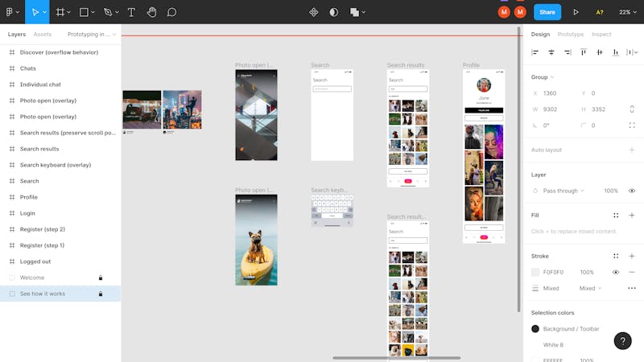This screenshot has height=362, width=644.
Task: Open Move tool options dropdown arrow
Action: coord(44,12)
